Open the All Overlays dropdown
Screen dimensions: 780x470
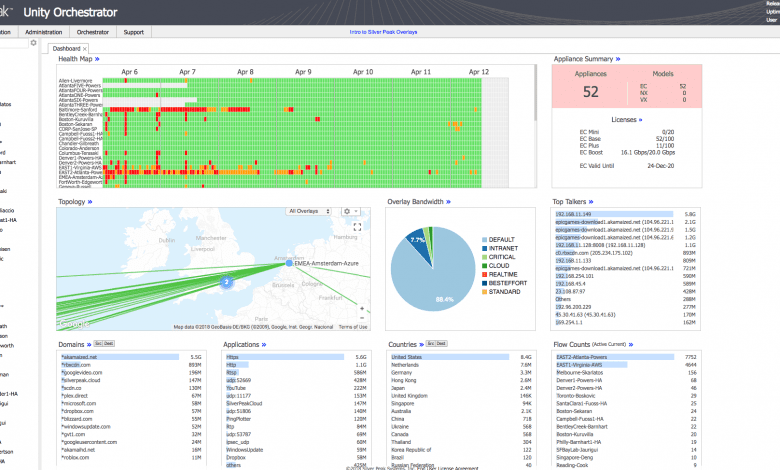pyautogui.click(x=308, y=211)
